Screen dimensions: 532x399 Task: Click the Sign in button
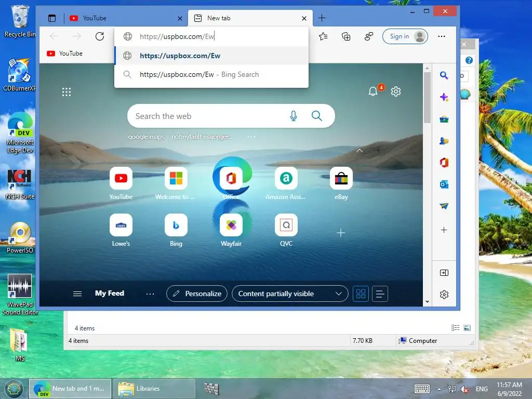pyautogui.click(x=405, y=36)
